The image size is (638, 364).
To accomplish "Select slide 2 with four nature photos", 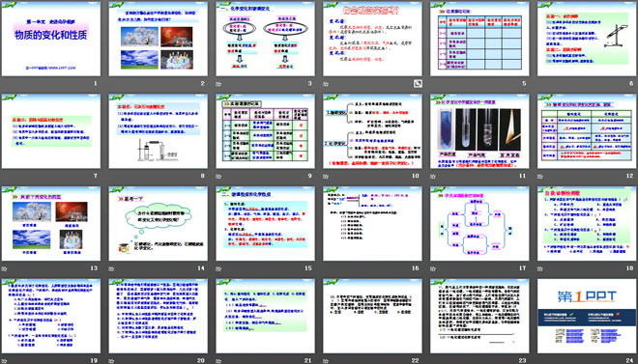I will pyautogui.click(x=159, y=39).
